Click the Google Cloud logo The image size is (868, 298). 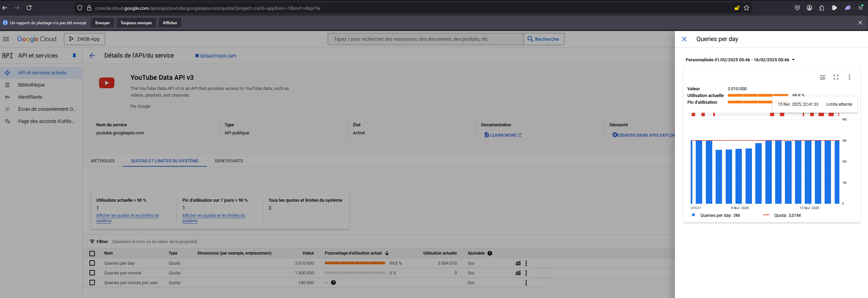click(37, 39)
